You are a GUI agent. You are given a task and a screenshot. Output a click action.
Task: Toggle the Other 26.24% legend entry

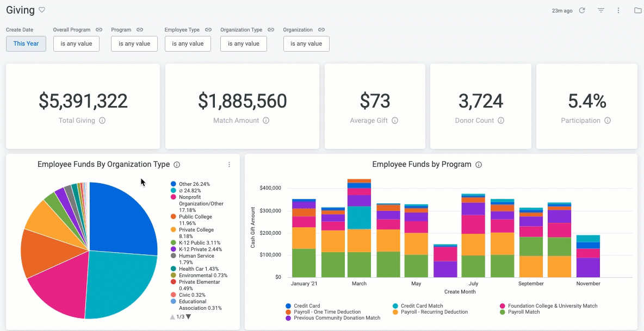pyautogui.click(x=190, y=184)
